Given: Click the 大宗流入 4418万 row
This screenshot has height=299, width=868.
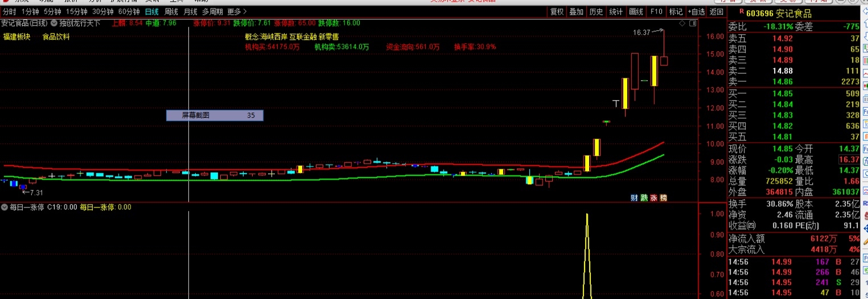Looking at the screenshot, I should coord(794,249).
